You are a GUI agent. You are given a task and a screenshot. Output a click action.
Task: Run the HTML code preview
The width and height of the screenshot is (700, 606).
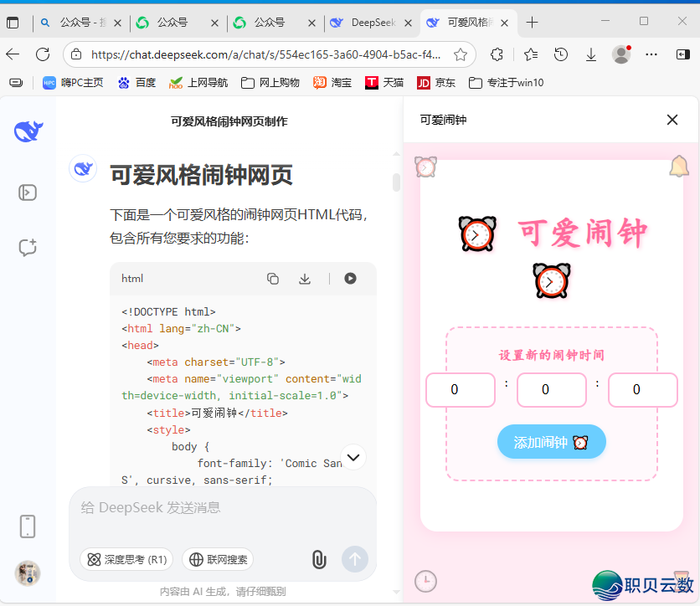click(x=350, y=278)
